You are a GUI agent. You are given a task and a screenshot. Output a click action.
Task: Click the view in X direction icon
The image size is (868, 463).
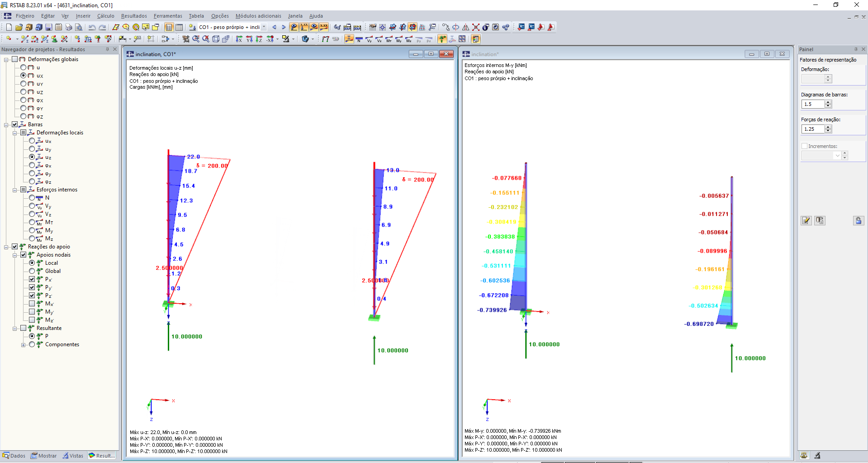[239, 39]
